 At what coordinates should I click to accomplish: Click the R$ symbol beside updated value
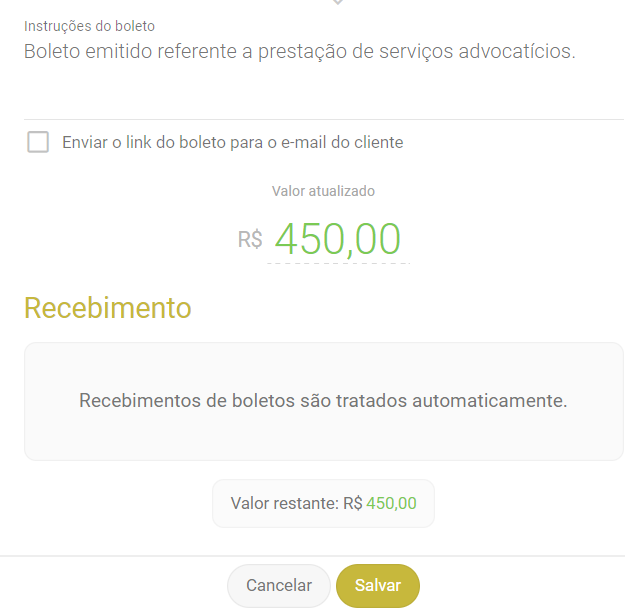click(x=250, y=240)
